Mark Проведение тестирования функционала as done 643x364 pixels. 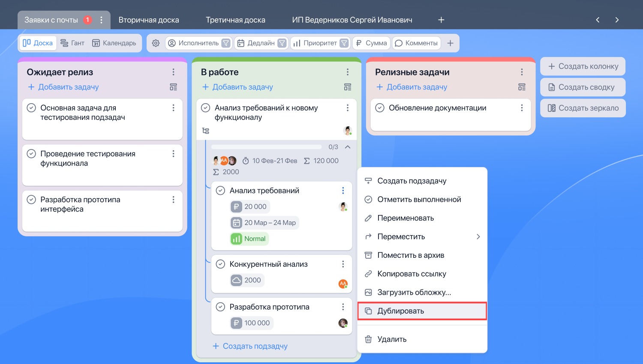pyautogui.click(x=31, y=154)
